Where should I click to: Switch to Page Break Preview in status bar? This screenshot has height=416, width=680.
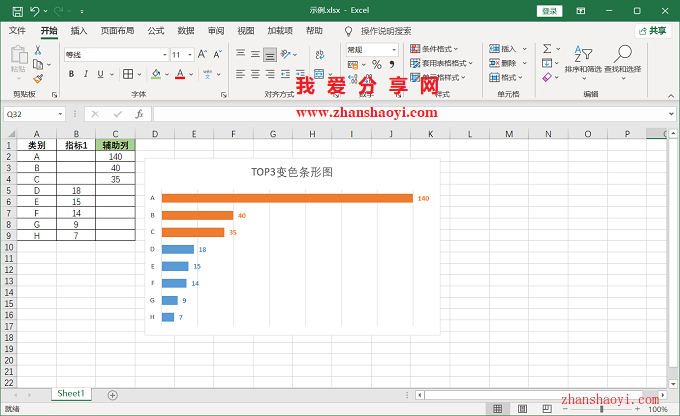point(547,409)
